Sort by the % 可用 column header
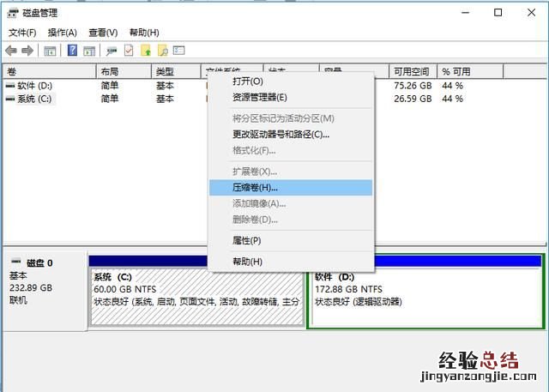Screen dimensions: 549x392 [470, 72]
